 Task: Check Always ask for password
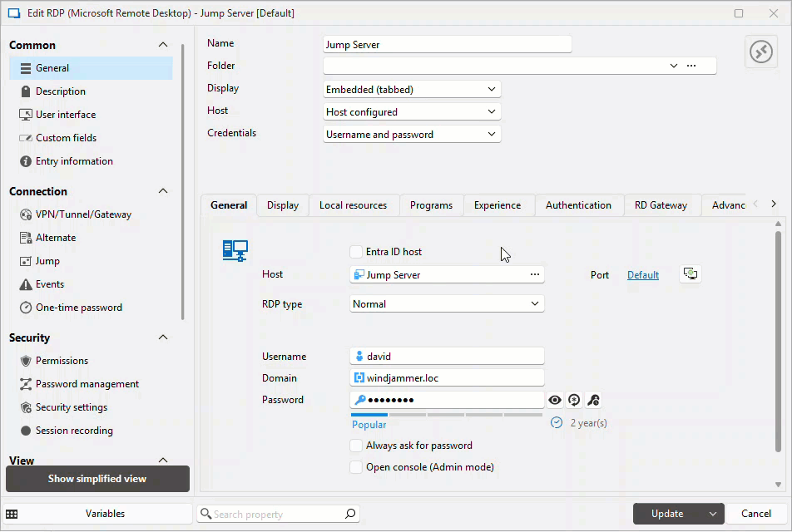(357, 446)
